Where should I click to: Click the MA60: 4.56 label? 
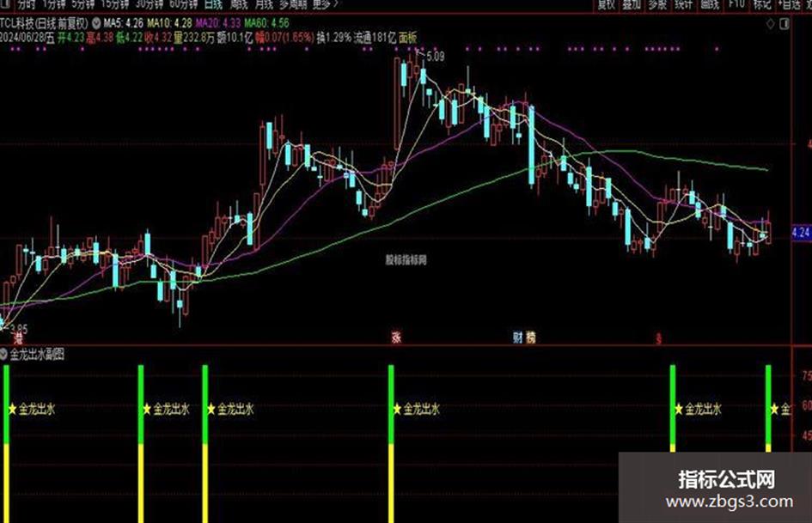click(266, 23)
